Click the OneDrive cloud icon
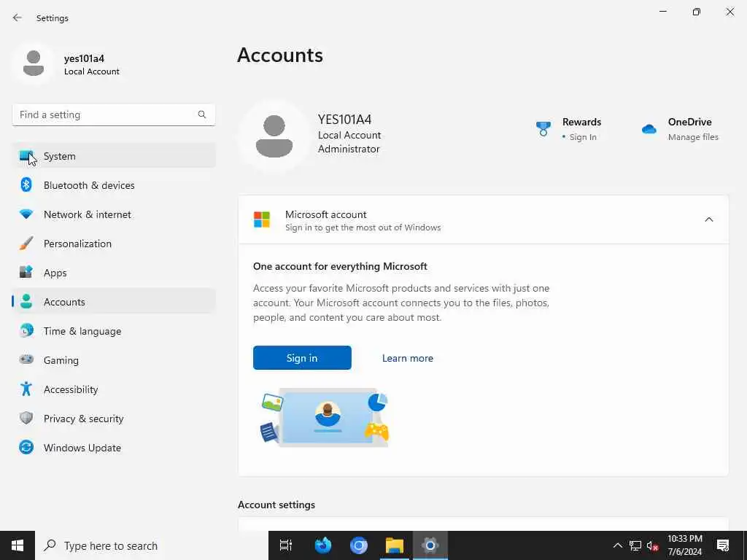Viewport: 747px width, 560px height. point(649,129)
